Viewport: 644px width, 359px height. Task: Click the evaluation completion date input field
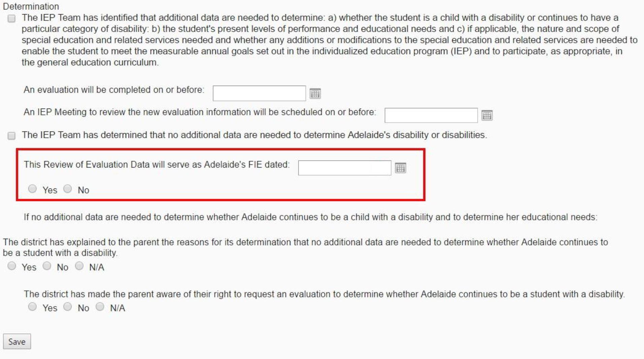(259, 94)
